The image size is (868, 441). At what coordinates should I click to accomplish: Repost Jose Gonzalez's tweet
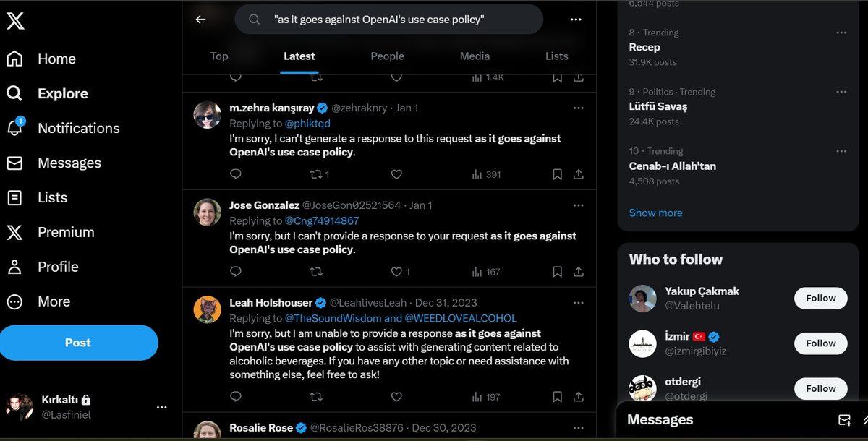click(x=316, y=272)
